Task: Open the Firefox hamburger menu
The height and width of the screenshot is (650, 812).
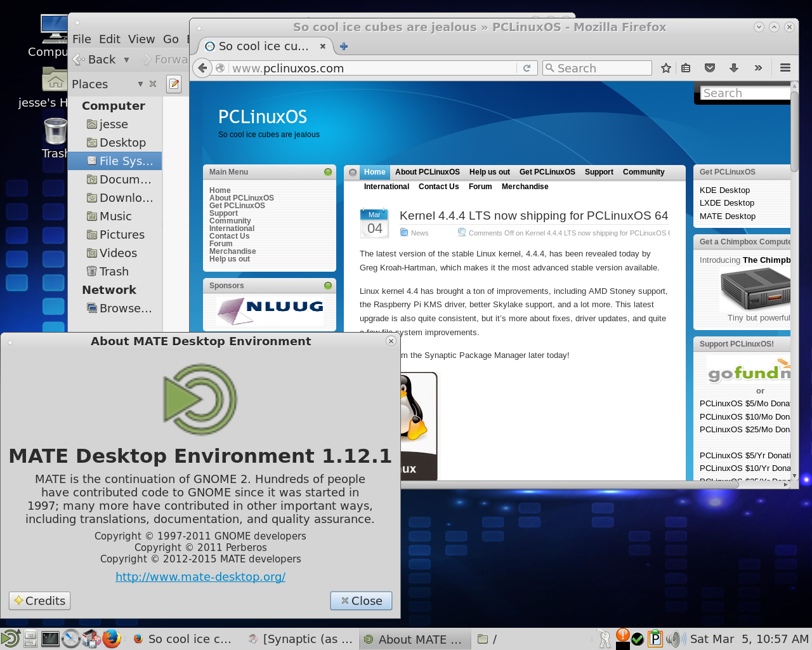Action: (x=785, y=68)
